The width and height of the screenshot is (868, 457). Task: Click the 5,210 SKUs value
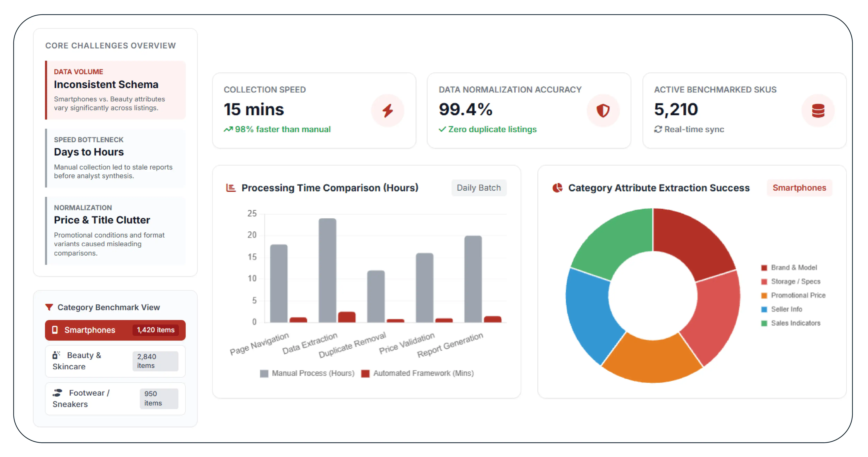pos(676,109)
